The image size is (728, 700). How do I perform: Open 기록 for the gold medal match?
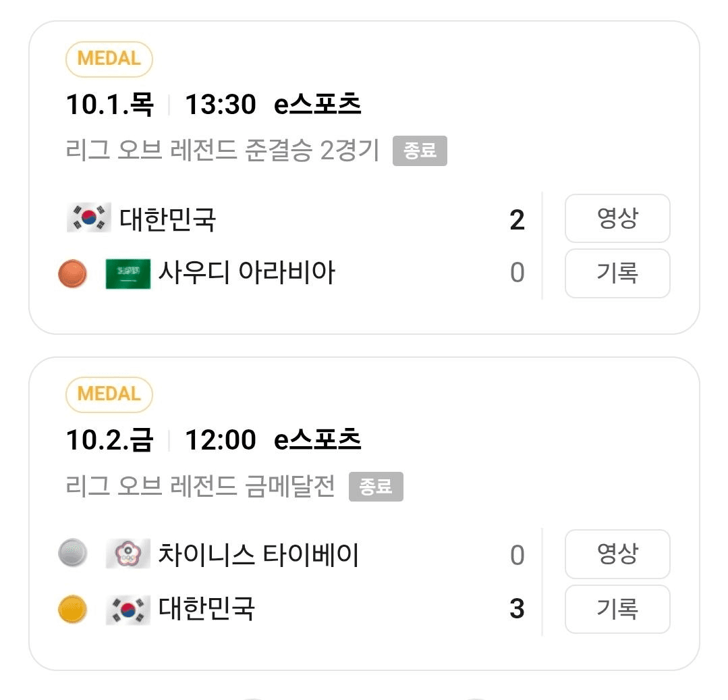point(617,609)
